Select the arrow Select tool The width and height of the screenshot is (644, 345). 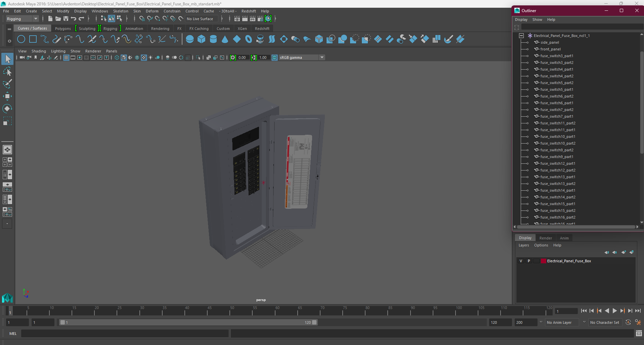[x=7, y=59]
